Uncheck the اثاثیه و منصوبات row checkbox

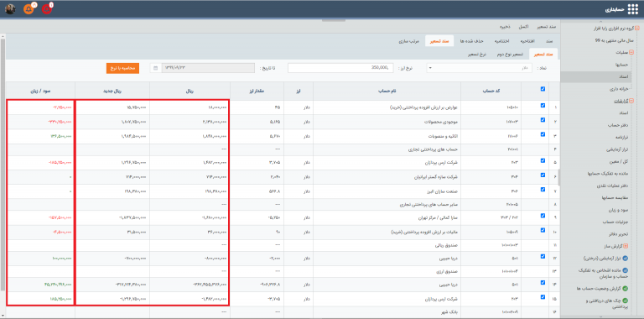543,134
